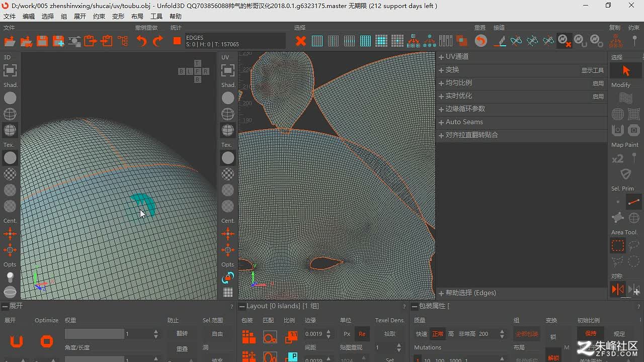The image size is (644, 362).
Task: Click the symmetry mirror icon
Action: 618,290
